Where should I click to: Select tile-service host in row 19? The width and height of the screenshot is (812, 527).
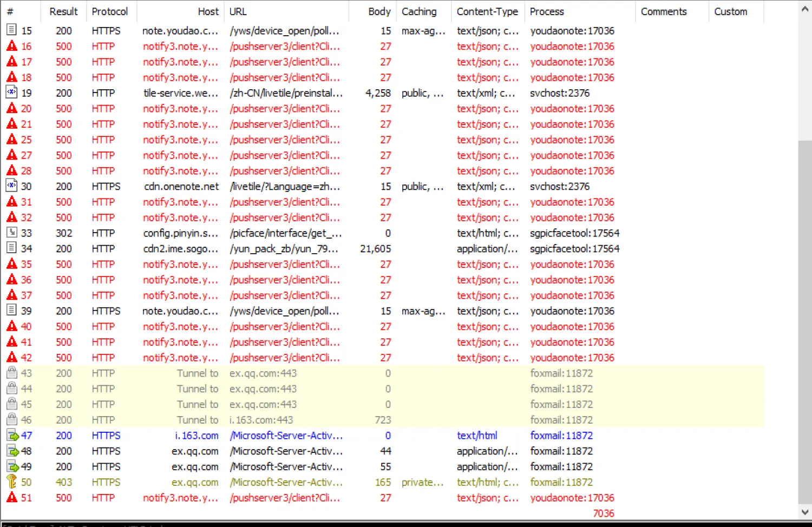click(181, 93)
